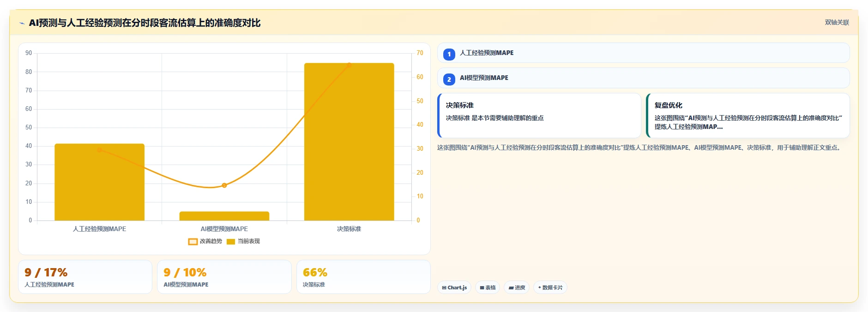This screenshot has height=312, width=868.
Task: Click the small wave icon beside the title
Action: 22,23
